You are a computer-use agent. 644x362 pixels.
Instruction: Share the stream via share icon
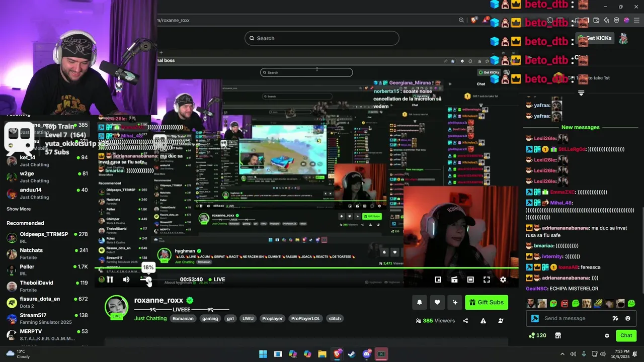[x=465, y=321]
